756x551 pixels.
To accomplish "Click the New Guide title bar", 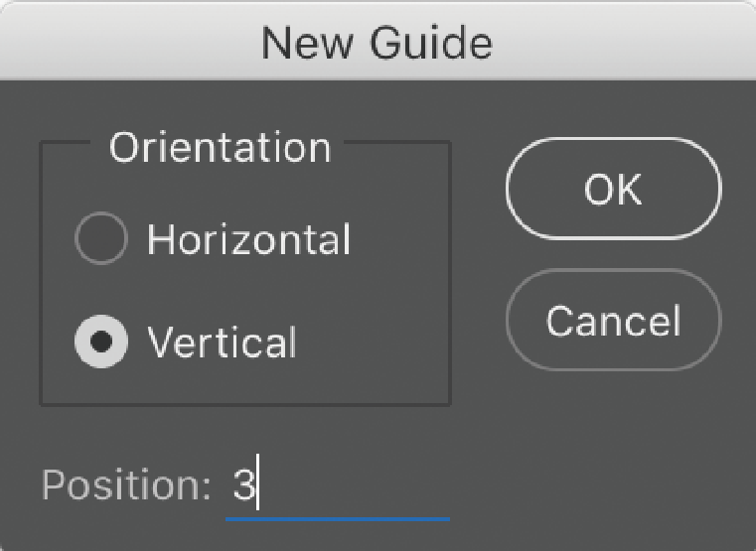I will pos(378,42).
